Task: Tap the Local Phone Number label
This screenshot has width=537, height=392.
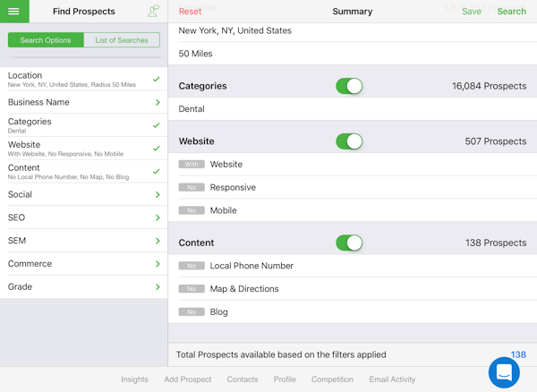Action: [251, 266]
